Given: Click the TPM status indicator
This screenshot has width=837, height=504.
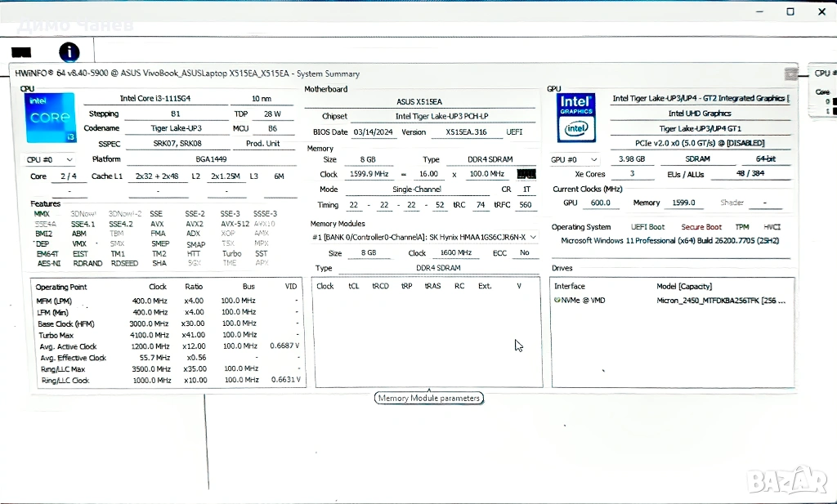Looking at the screenshot, I should coord(741,227).
